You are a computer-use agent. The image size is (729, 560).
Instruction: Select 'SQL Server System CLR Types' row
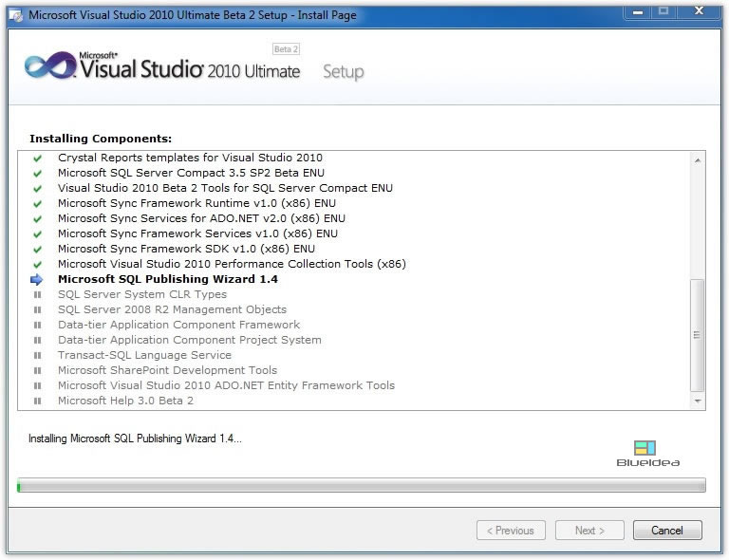click(142, 294)
